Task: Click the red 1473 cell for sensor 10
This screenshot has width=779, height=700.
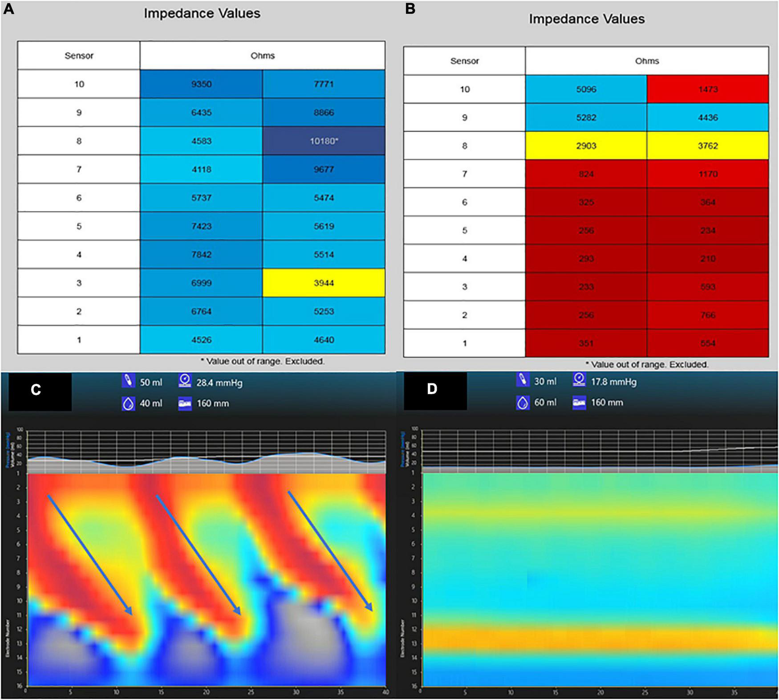Action: (x=707, y=90)
